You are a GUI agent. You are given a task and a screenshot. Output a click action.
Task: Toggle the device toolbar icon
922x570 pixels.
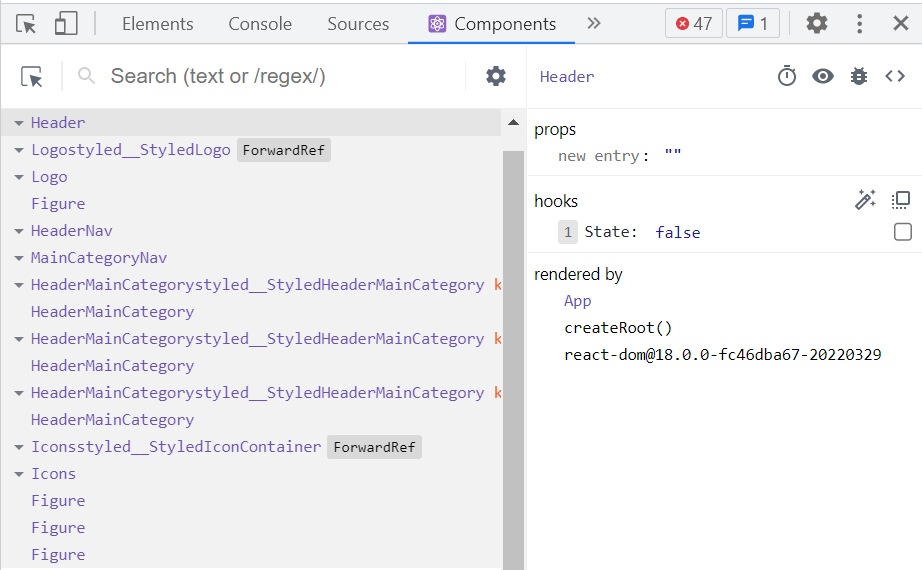[66, 24]
